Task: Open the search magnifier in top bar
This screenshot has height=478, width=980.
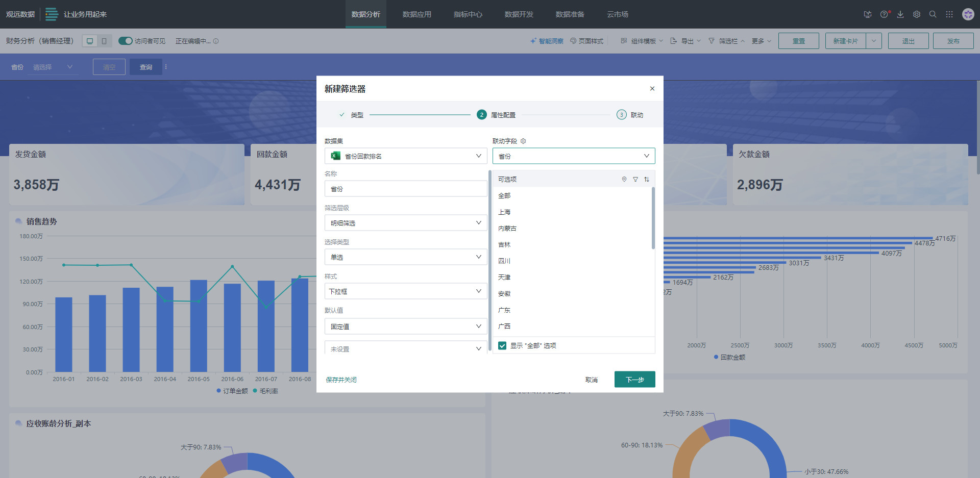Action: tap(933, 14)
